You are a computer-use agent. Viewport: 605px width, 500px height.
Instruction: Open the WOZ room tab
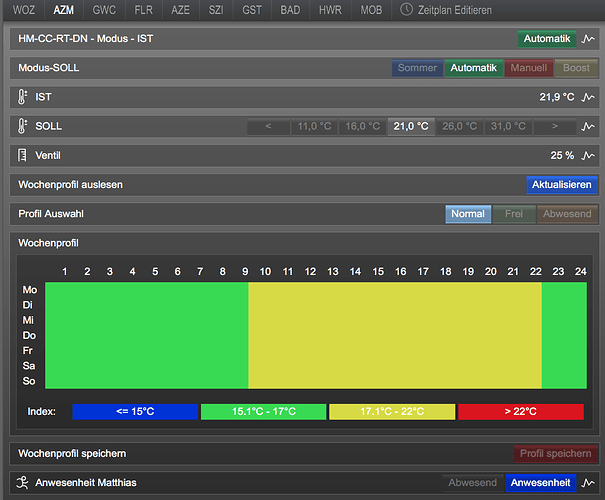24,10
